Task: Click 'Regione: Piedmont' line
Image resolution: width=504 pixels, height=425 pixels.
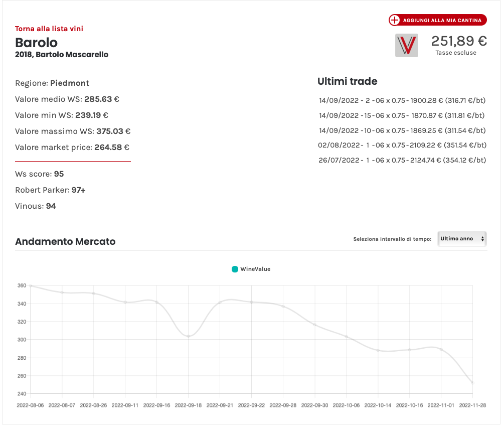Action: point(52,83)
